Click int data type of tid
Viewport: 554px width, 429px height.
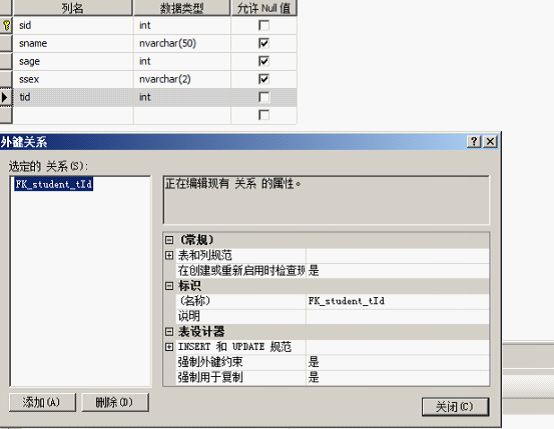coord(182,97)
